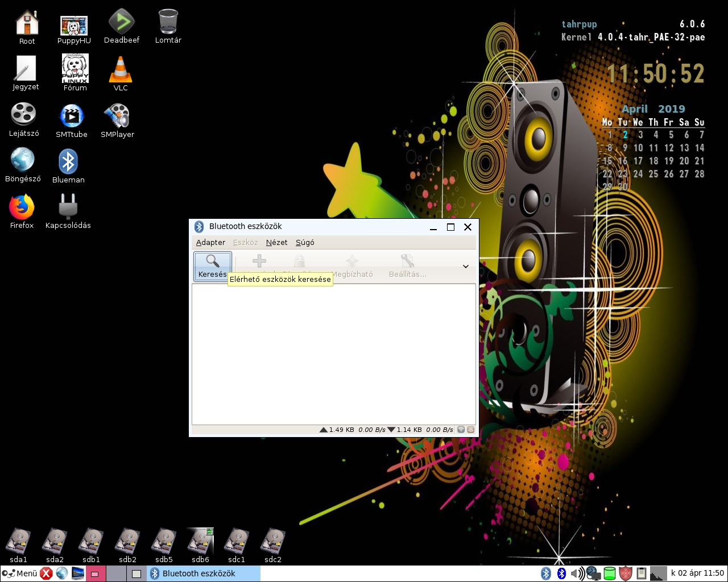The height and width of the screenshot is (582, 728).
Task: Click the Bluetooth icon in window title bar
Action: pyautogui.click(x=199, y=227)
